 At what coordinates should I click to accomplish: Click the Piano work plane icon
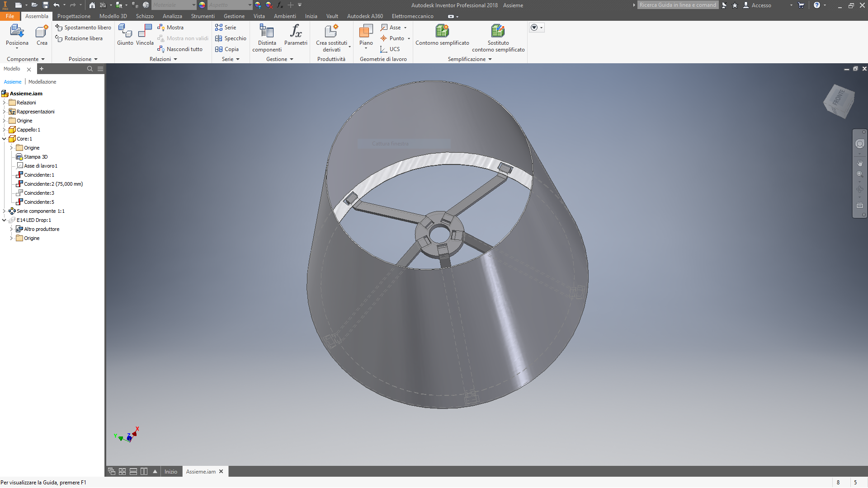(366, 32)
